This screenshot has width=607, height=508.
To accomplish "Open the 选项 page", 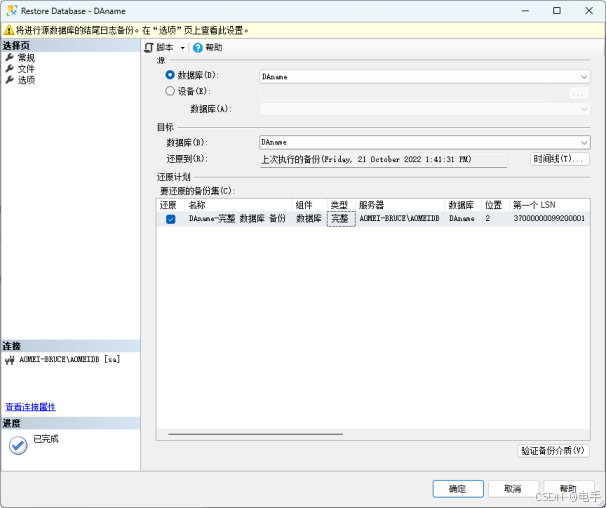I will [25, 80].
